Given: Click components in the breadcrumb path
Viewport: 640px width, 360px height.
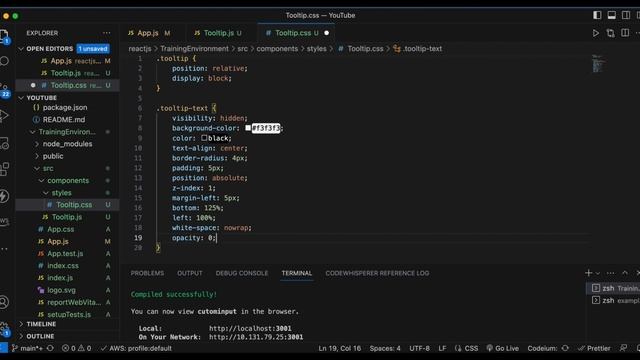Looking at the screenshot, I should (x=277, y=49).
